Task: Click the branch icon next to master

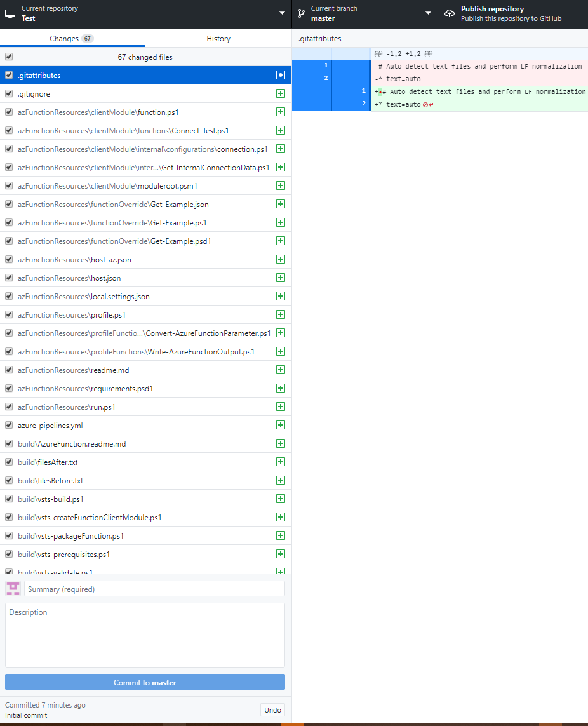Action: pos(300,13)
